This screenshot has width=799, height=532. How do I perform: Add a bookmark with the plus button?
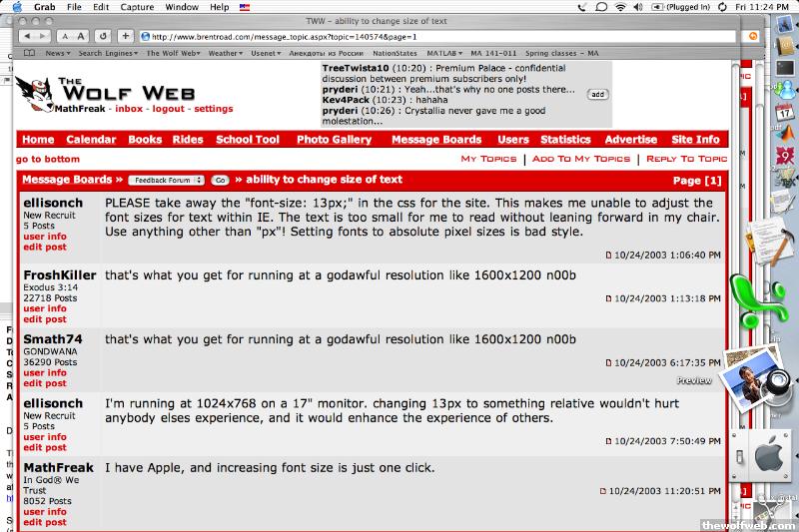(x=126, y=36)
